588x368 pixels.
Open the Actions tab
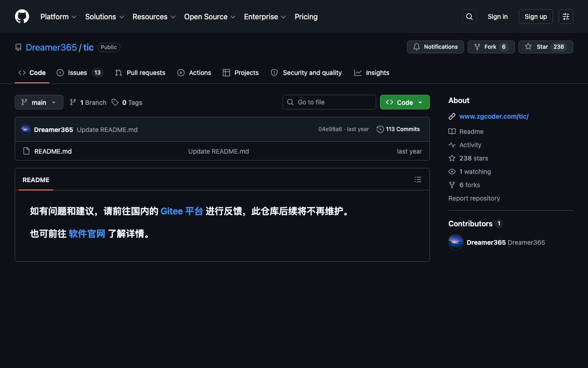pos(194,73)
